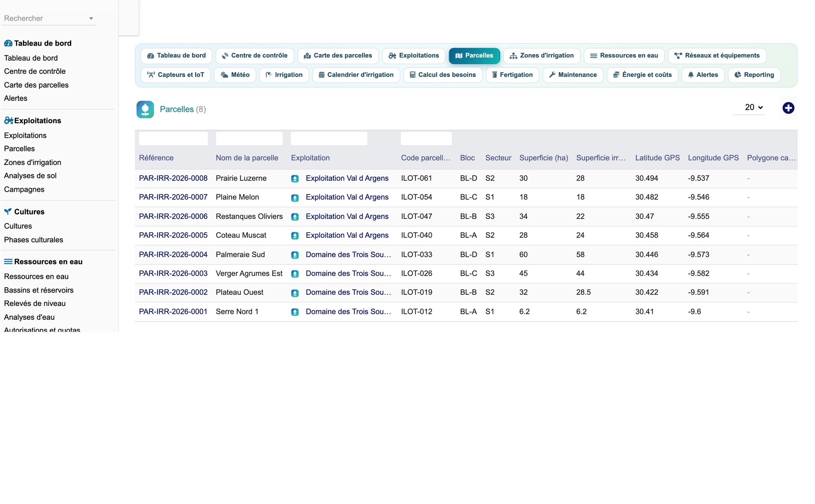Open the Alertes tab
This screenshot has height=504, width=815.
click(x=703, y=75)
